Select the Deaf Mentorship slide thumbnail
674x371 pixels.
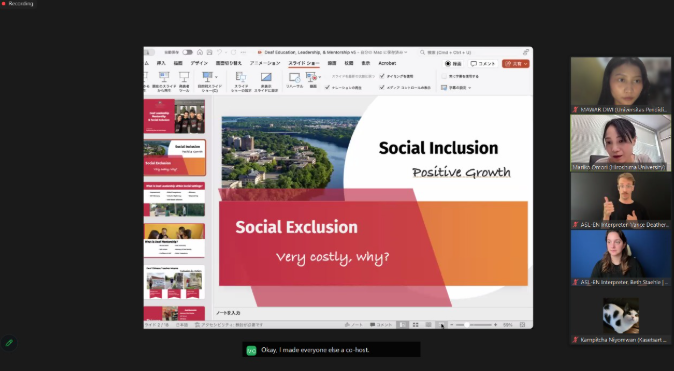point(174,240)
